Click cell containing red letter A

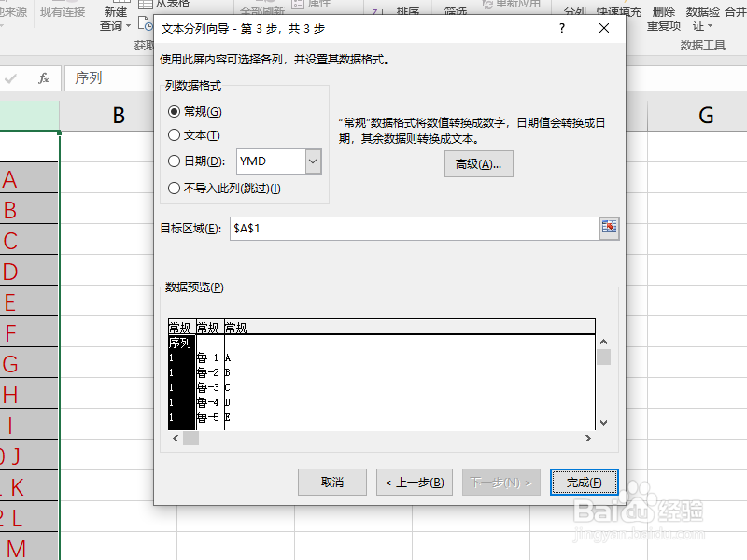(29, 177)
